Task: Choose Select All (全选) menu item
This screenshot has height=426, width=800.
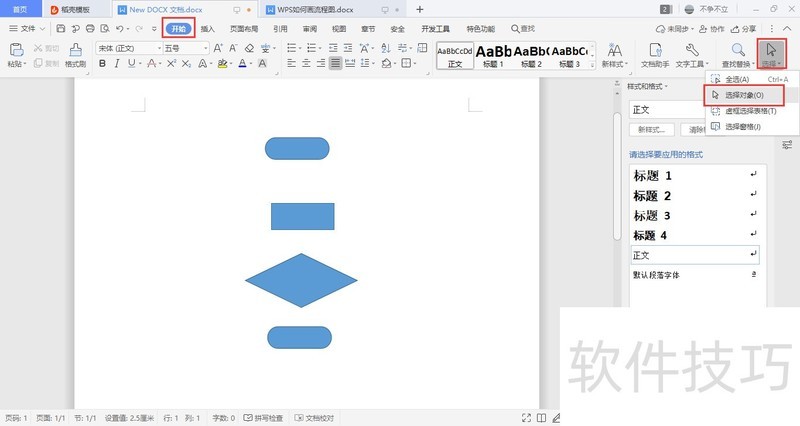Action: coord(751,80)
